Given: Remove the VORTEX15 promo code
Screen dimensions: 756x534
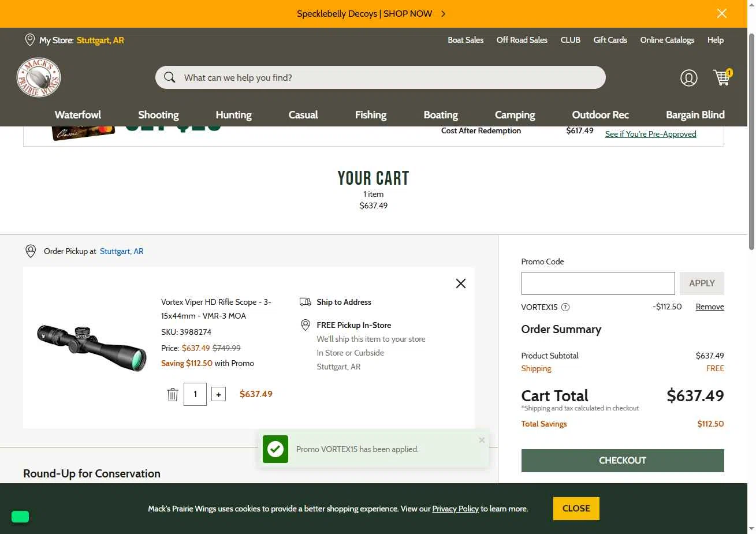Looking at the screenshot, I should tap(710, 307).
